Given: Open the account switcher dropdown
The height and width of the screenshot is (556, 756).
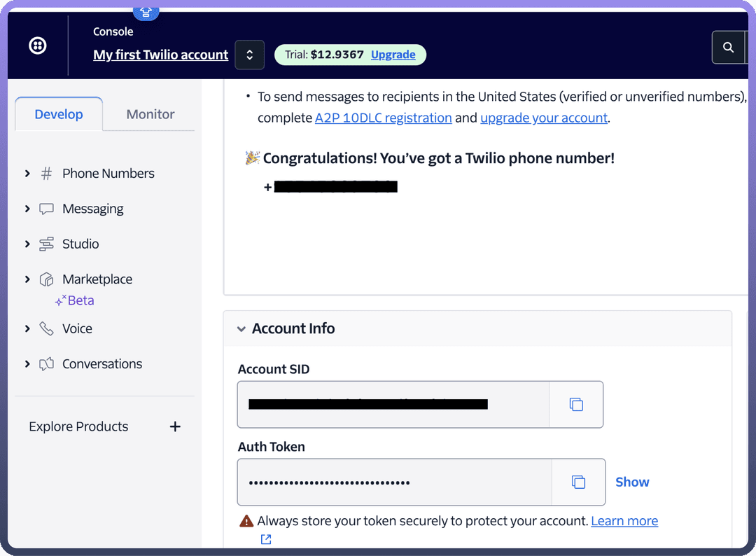Looking at the screenshot, I should tap(249, 55).
